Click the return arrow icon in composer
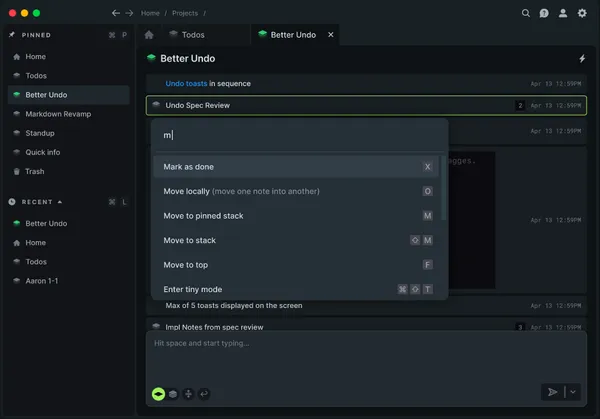The width and height of the screenshot is (600, 419). pyautogui.click(x=204, y=394)
